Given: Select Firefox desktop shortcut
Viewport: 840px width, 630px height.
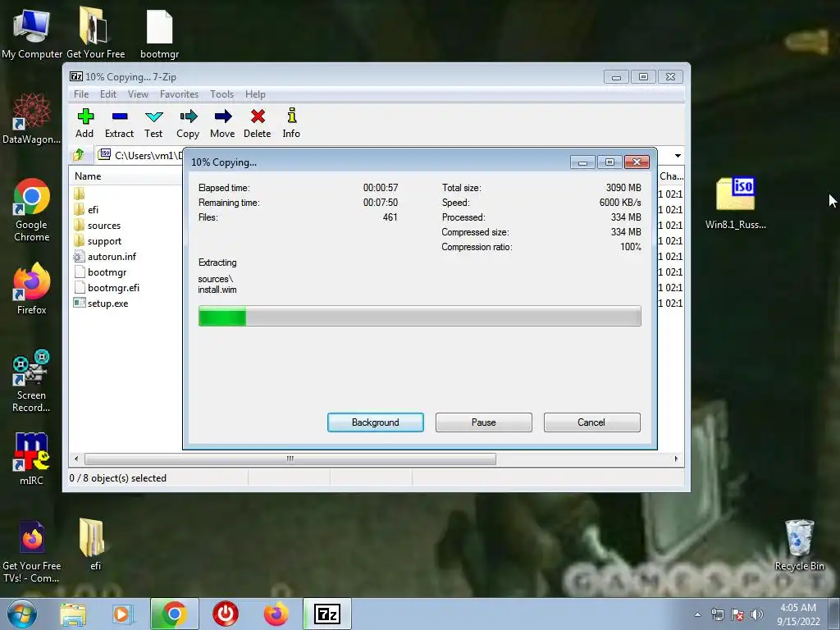Looking at the screenshot, I should (32, 290).
